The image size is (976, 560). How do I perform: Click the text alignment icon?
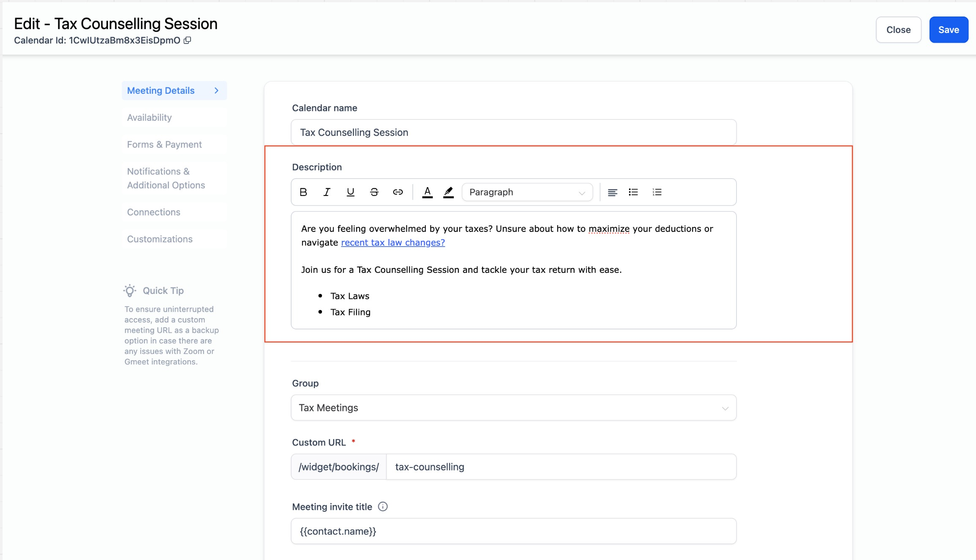pyautogui.click(x=612, y=192)
